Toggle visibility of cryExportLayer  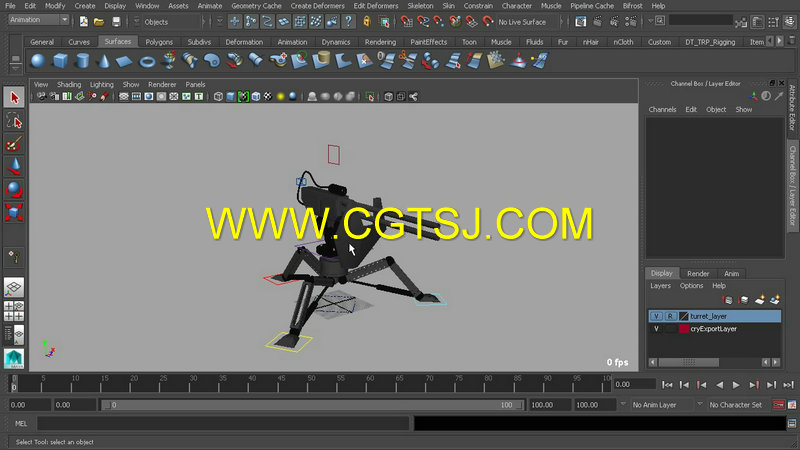[656, 329]
